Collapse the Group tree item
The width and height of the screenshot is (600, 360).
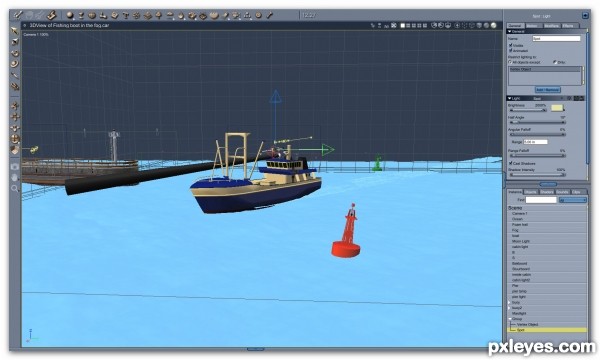tap(510, 319)
